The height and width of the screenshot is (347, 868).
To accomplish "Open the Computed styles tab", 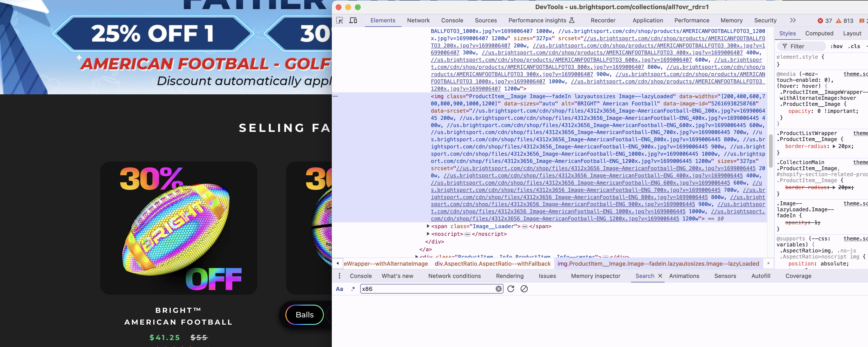I will pos(819,33).
